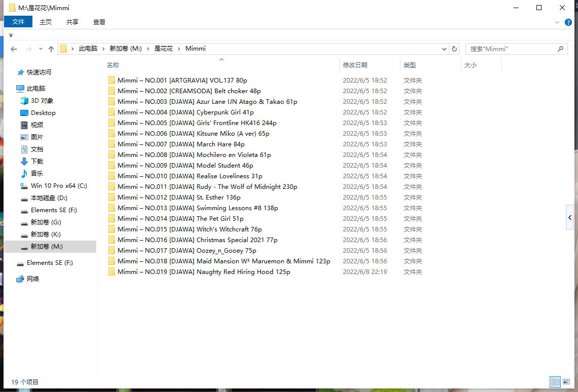This screenshot has height=392, width=578.
Task: Select folder icon of NO.015 Witch's Witchcraft
Action: click(111, 229)
